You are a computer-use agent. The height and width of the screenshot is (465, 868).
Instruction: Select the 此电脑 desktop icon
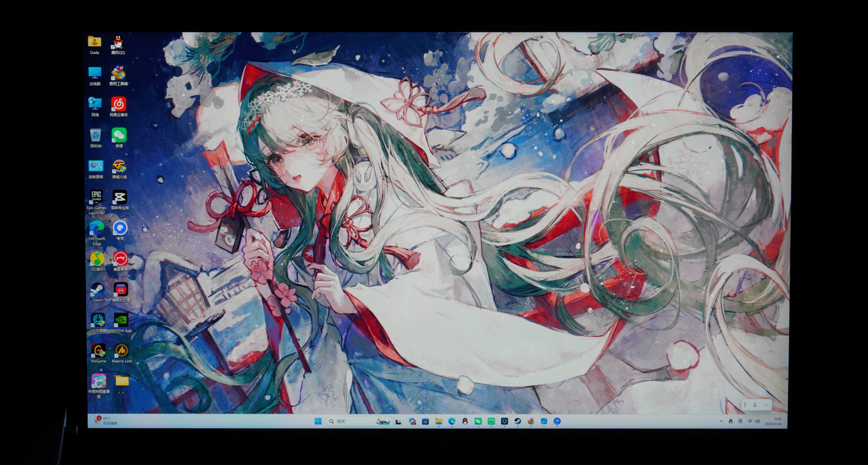[95, 76]
